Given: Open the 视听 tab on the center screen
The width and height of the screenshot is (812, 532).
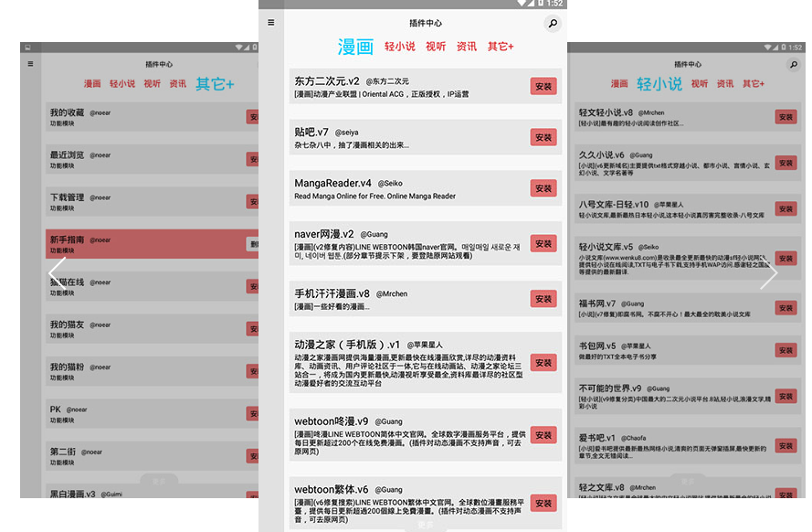Looking at the screenshot, I should click(436, 47).
